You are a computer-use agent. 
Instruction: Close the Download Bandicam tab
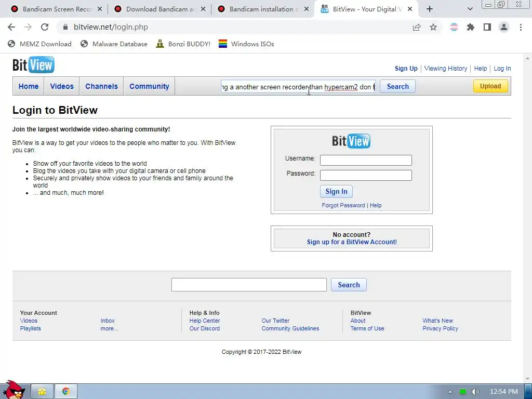[x=203, y=9]
